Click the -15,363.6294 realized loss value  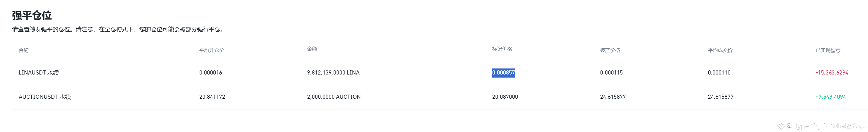click(832, 73)
